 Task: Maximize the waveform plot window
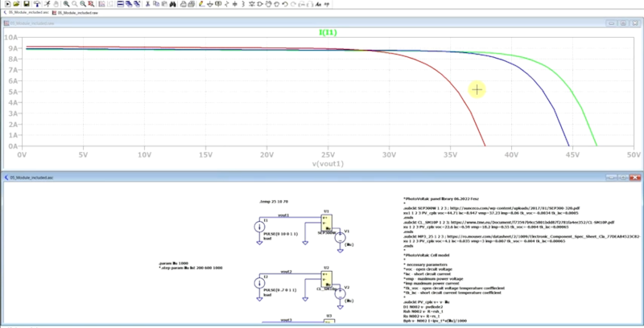click(x=625, y=25)
